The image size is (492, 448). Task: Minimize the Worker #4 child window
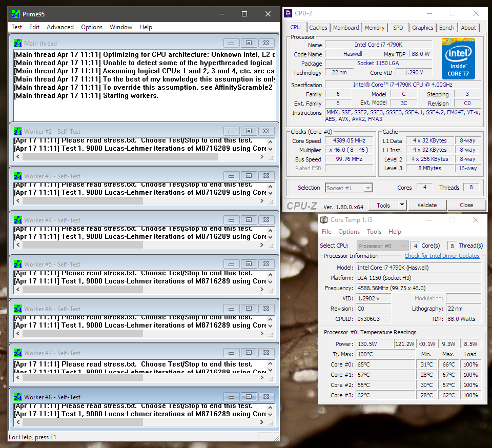click(232, 220)
